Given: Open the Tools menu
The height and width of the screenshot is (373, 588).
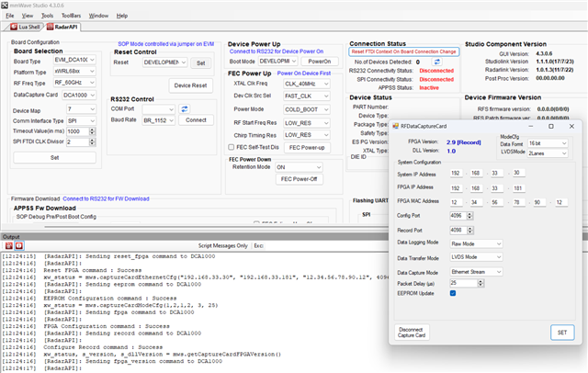Looking at the screenshot, I should 47,16.
